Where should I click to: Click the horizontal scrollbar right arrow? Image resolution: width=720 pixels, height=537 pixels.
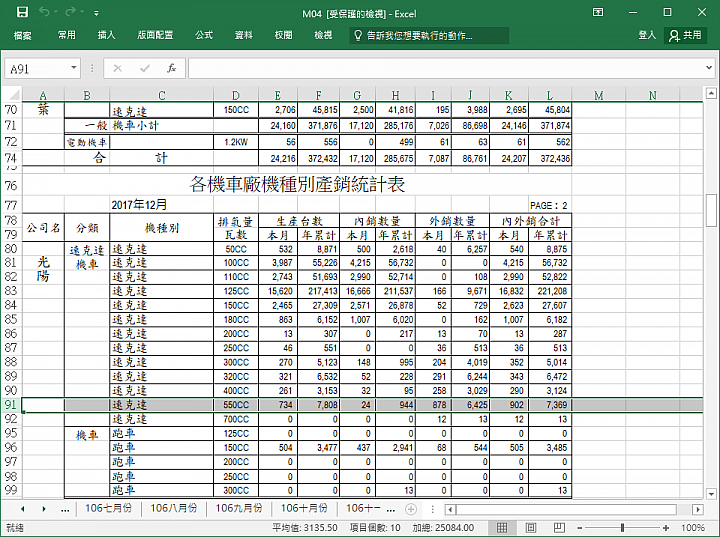(x=698, y=509)
